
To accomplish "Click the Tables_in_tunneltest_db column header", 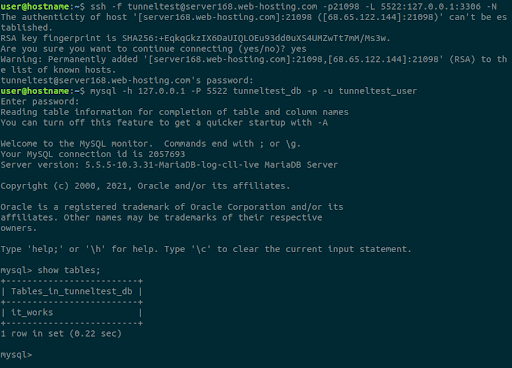I will click(x=72, y=291).
